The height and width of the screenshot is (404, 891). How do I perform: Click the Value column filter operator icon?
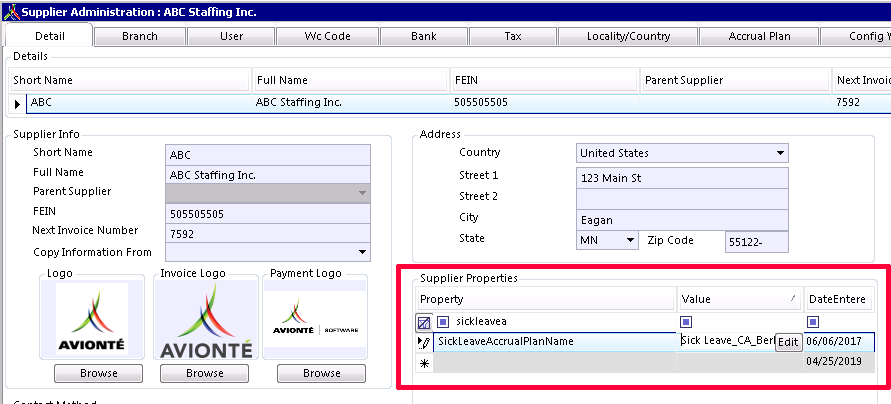(686, 322)
